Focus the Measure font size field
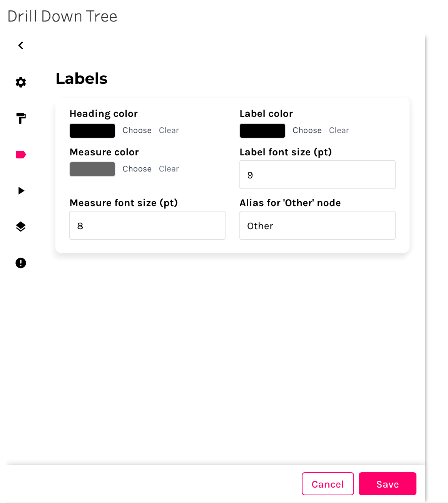This screenshot has width=448, height=503. pos(147,226)
